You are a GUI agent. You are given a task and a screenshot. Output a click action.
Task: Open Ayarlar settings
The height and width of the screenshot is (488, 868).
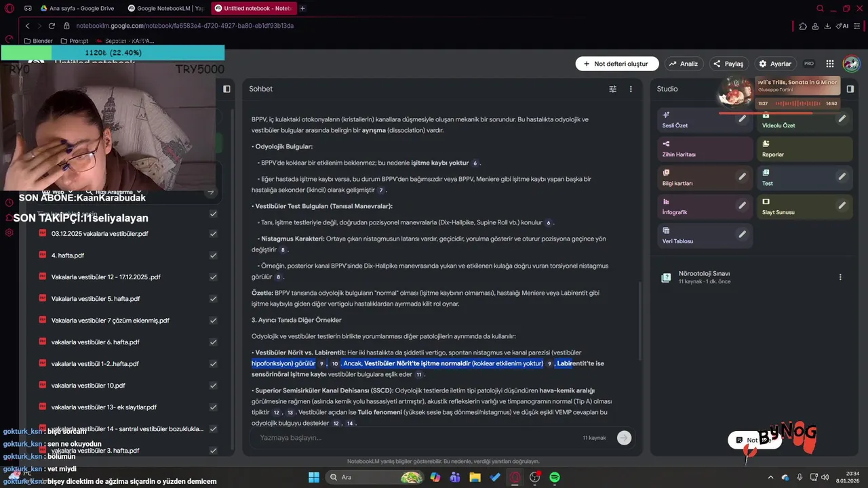775,64
